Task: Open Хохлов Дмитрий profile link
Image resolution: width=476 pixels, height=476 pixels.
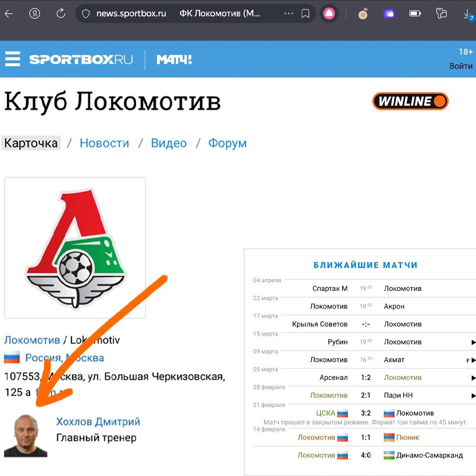Action: click(98, 422)
